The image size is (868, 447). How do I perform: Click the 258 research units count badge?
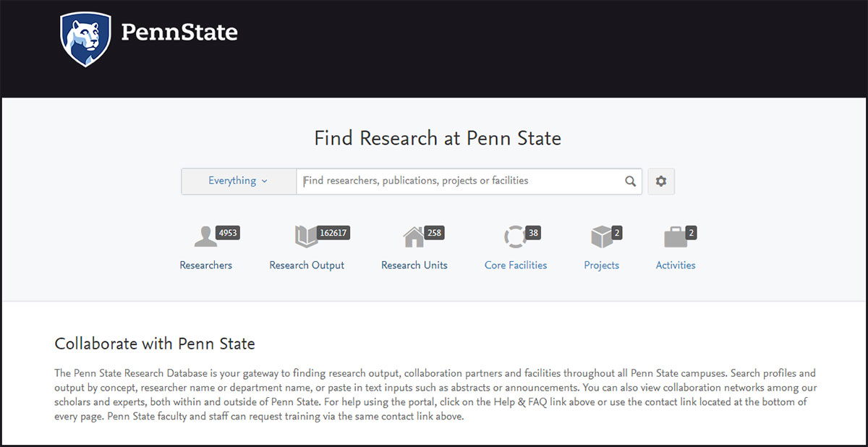434,233
